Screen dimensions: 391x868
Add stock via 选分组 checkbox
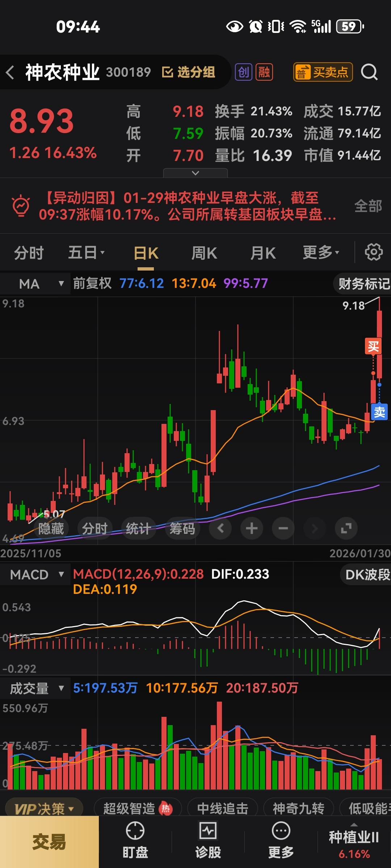tap(188, 72)
